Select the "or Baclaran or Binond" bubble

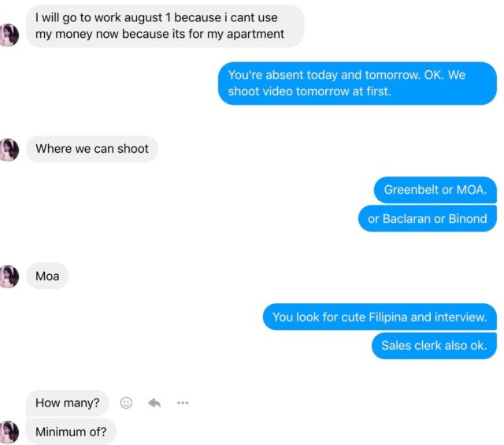pos(427,218)
